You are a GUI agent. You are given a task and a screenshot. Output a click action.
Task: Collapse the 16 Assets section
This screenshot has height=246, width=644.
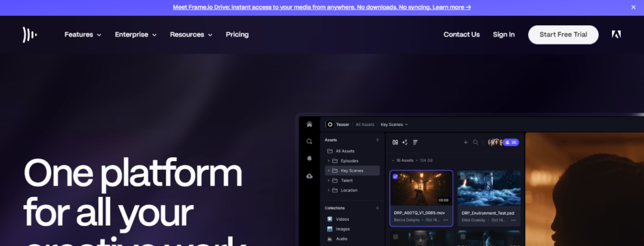[x=392, y=160]
